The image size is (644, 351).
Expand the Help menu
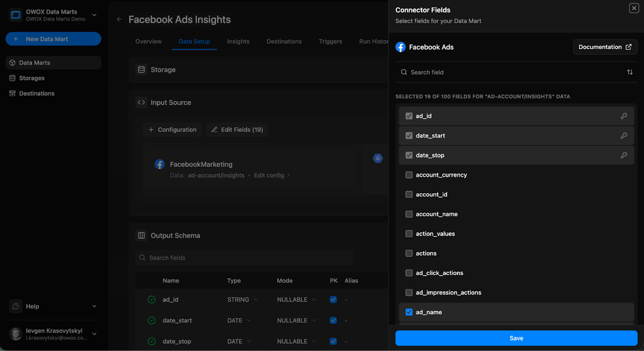53,306
